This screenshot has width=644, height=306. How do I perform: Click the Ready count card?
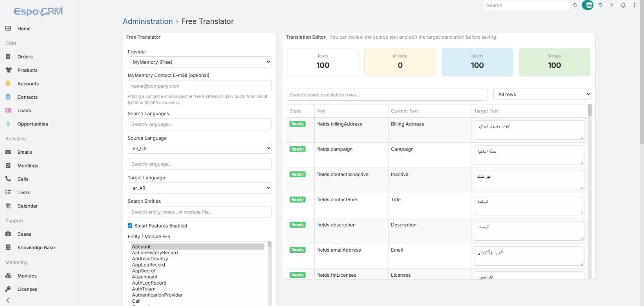click(x=477, y=62)
